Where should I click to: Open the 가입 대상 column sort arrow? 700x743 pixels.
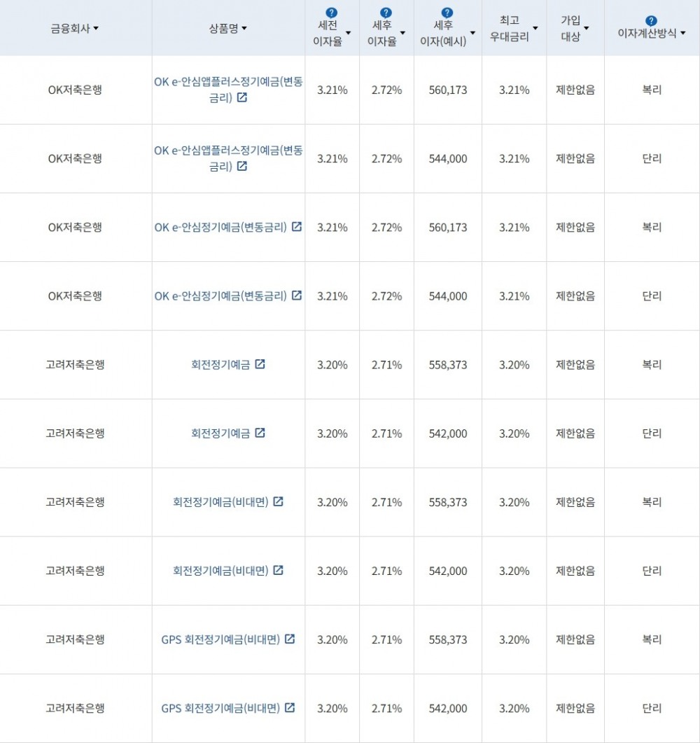point(588,27)
